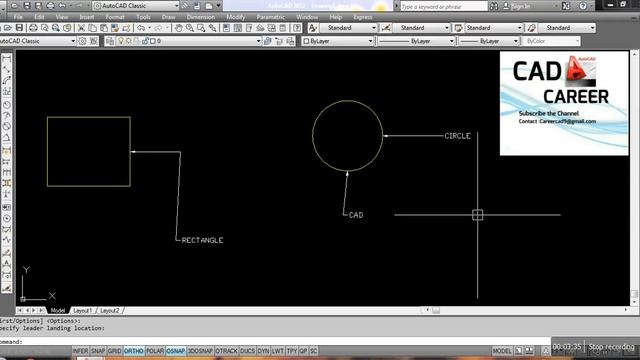
Task: Click the Cut (scissors) icon
Action: coord(81,28)
